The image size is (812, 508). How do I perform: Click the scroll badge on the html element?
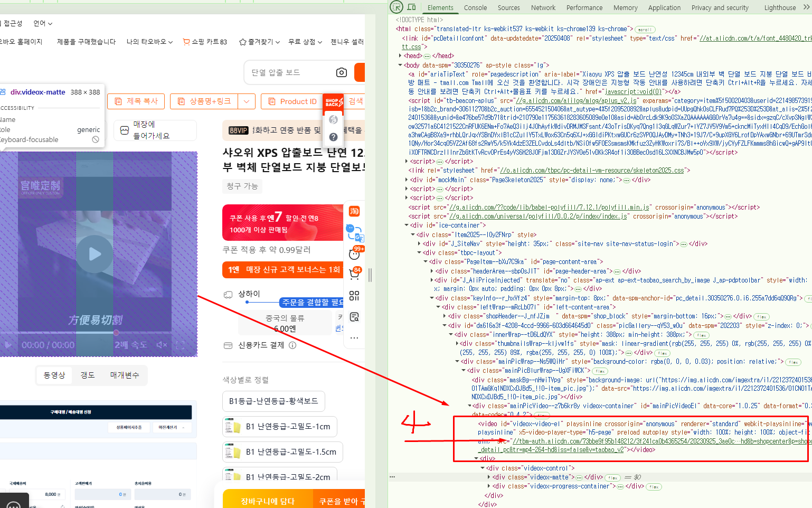(x=644, y=30)
